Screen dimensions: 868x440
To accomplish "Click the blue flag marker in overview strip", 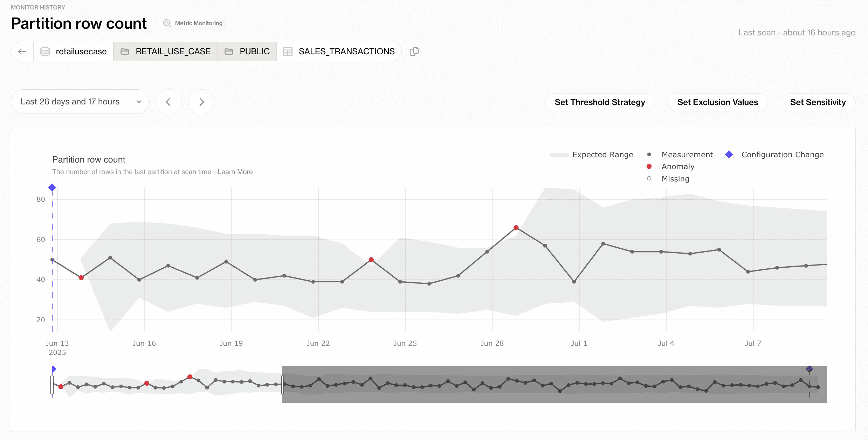I will 54,369.
